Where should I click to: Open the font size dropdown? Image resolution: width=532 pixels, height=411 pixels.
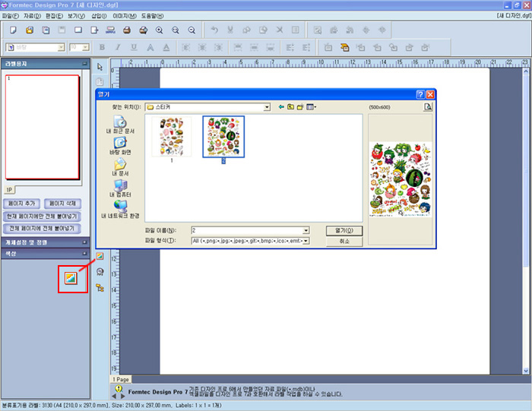click(85, 47)
